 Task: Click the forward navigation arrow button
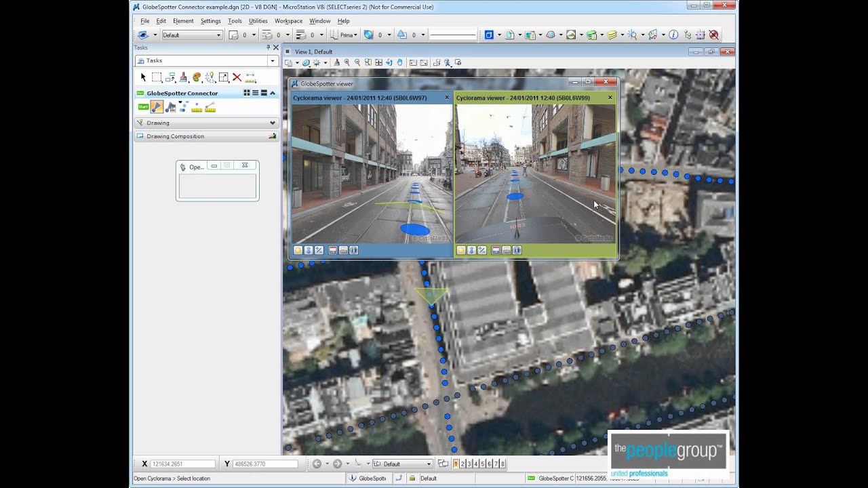[337, 464]
